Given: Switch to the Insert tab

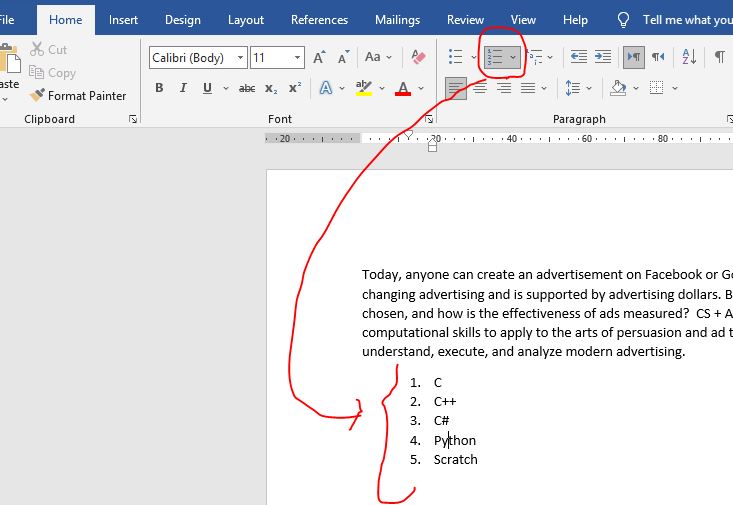Looking at the screenshot, I should tap(124, 20).
